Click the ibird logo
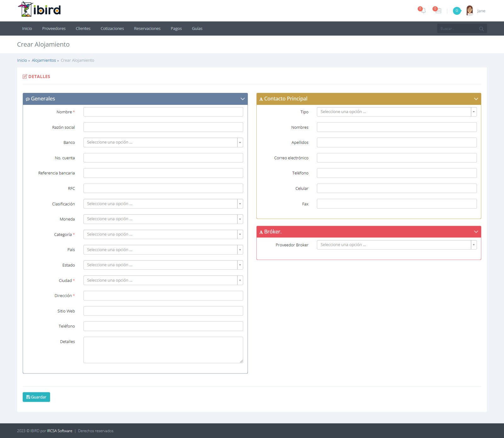The height and width of the screenshot is (438, 504). [x=39, y=9]
